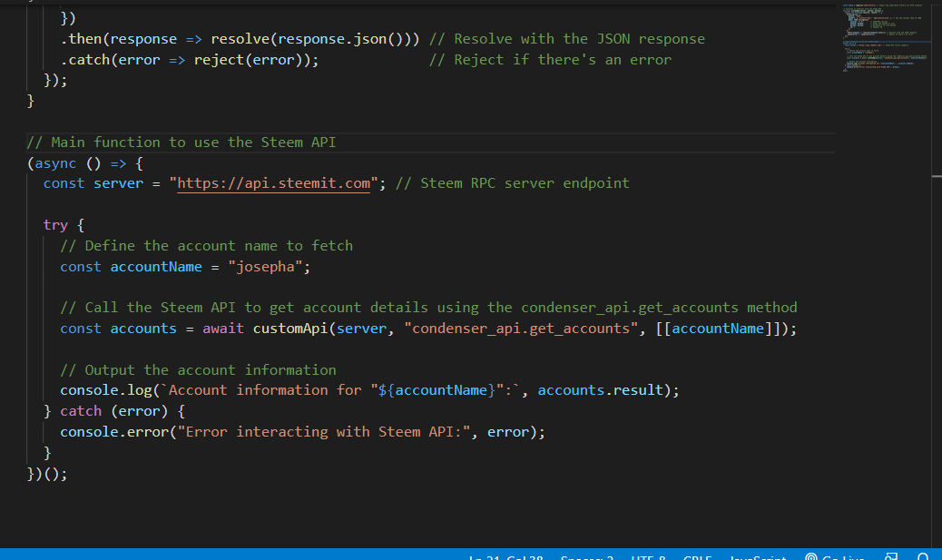Image resolution: width=942 pixels, height=560 pixels.
Task: Click the "catch" keyword after the try block
Action: (x=81, y=411)
